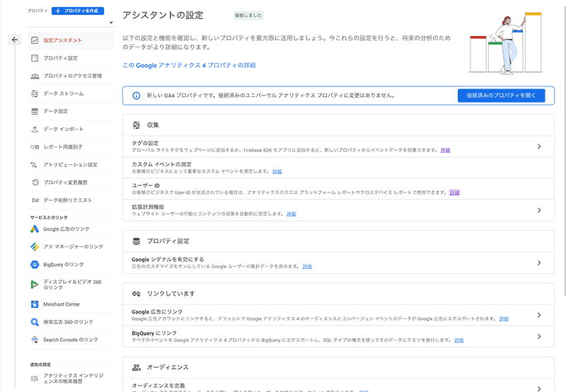Click the データ設定 database icon in sidebar
The width and height of the screenshot is (566, 392).
pos(35,111)
